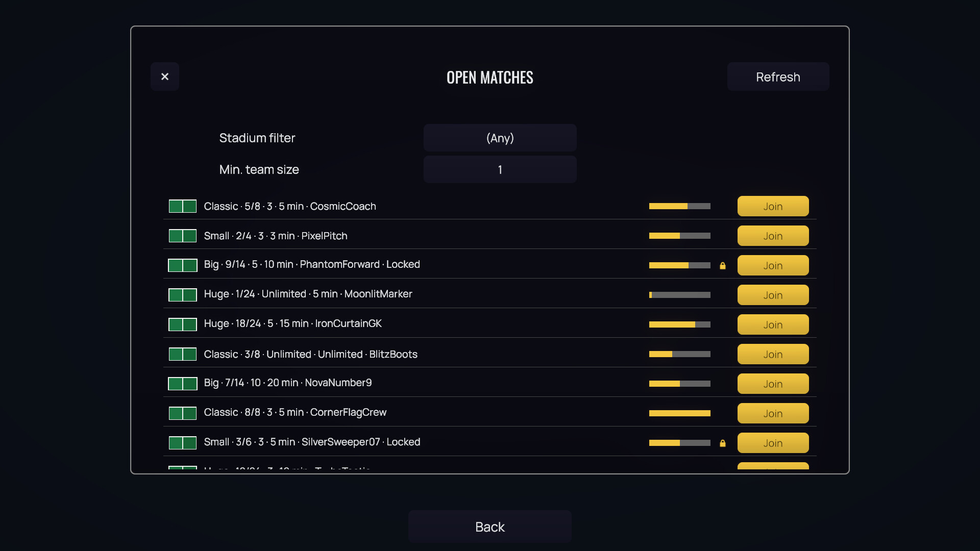Click the player fill bar for MoonlitMarker
Image resolution: width=980 pixels, height=551 pixels.
(x=680, y=295)
